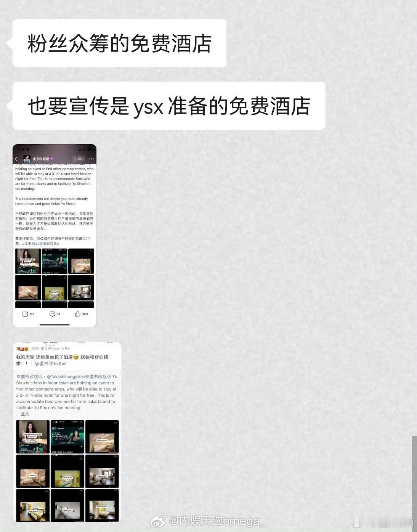Open the super-topic post screenshot image message

point(55,235)
